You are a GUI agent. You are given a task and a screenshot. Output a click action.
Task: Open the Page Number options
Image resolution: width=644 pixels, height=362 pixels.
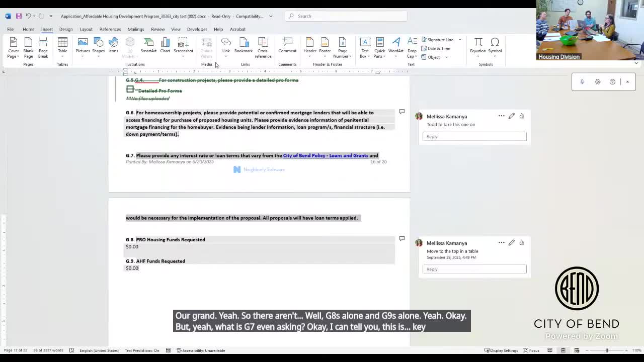(343, 48)
